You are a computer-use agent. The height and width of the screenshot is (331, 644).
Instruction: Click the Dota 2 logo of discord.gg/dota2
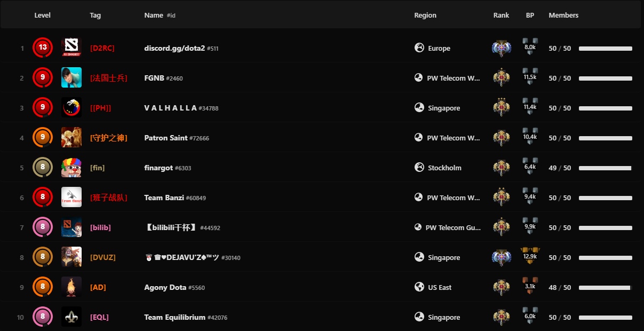pyautogui.click(x=71, y=48)
